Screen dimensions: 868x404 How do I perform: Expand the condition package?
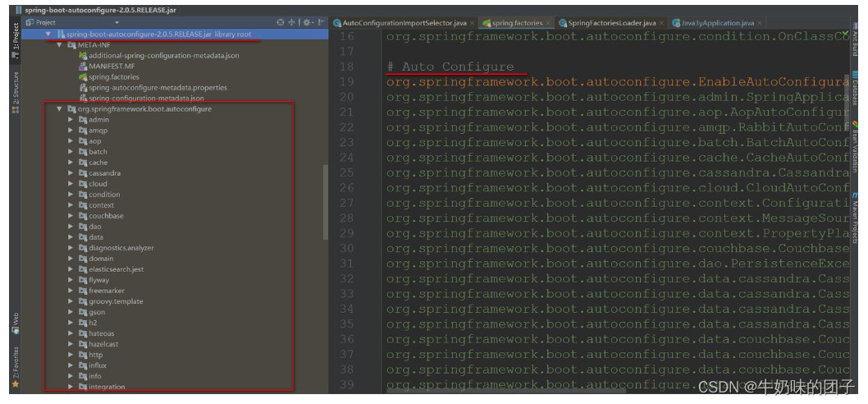point(71,195)
